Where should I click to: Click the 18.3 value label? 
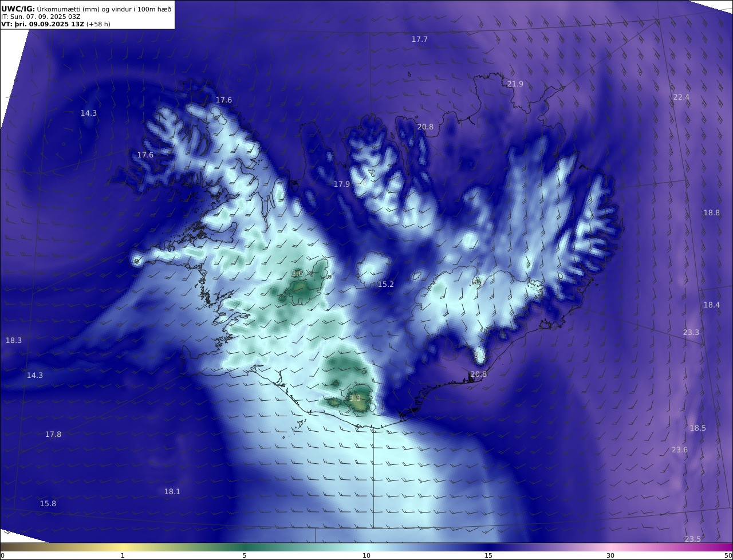[14, 340]
